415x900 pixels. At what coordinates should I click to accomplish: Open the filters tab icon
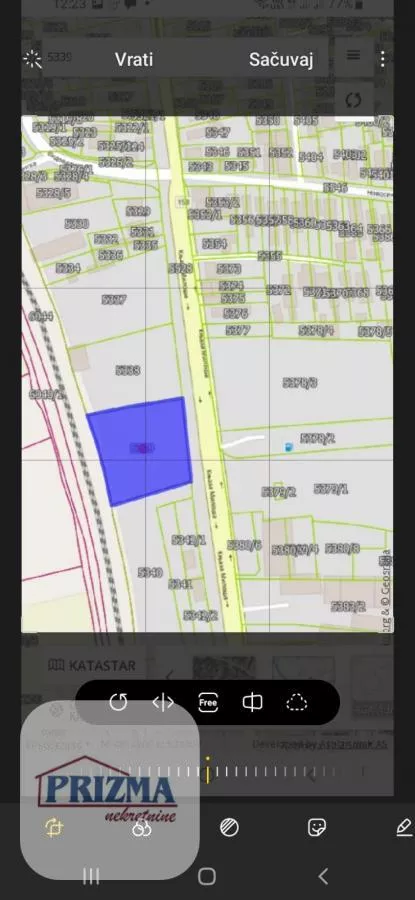[141, 828]
